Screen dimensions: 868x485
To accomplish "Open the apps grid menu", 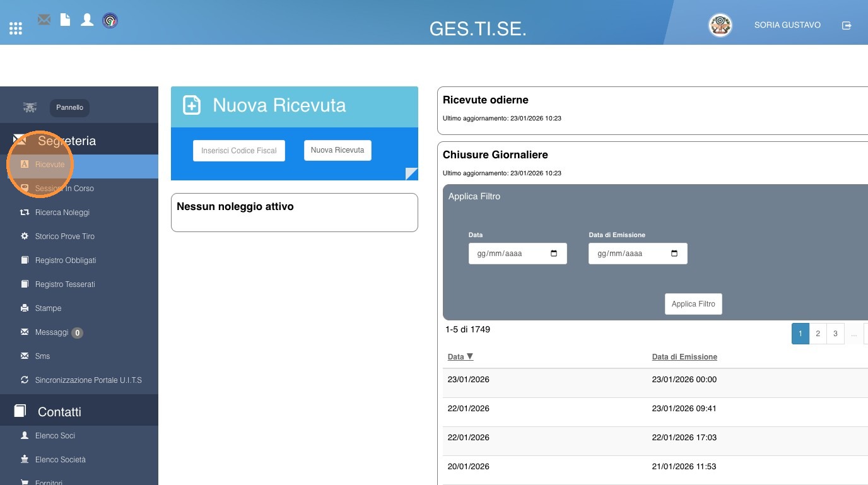I will (16, 28).
